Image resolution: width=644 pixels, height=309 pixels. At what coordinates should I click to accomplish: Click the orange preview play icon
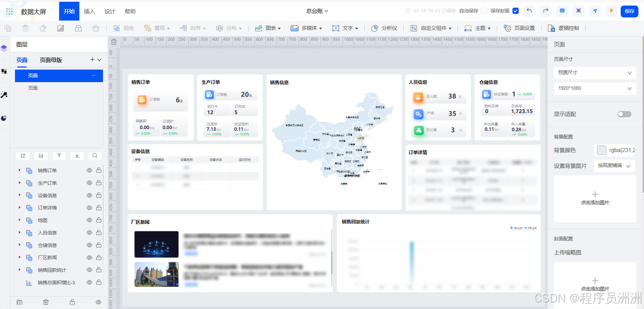click(x=612, y=11)
